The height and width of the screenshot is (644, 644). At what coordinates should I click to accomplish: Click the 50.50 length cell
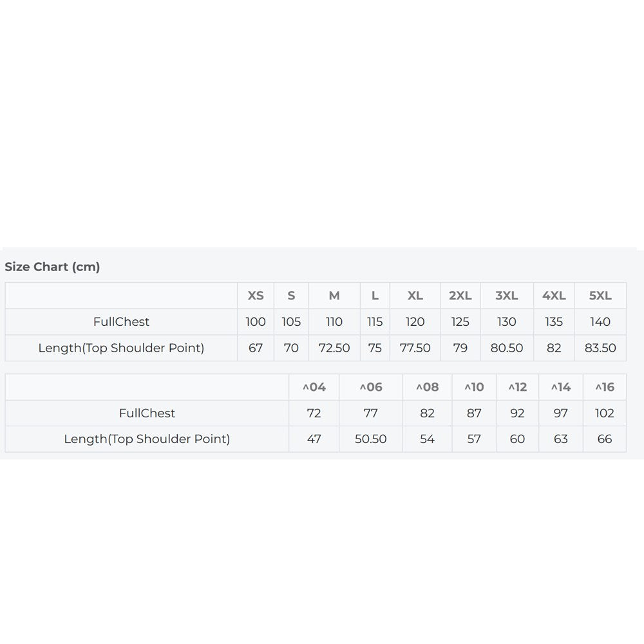[x=370, y=439]
